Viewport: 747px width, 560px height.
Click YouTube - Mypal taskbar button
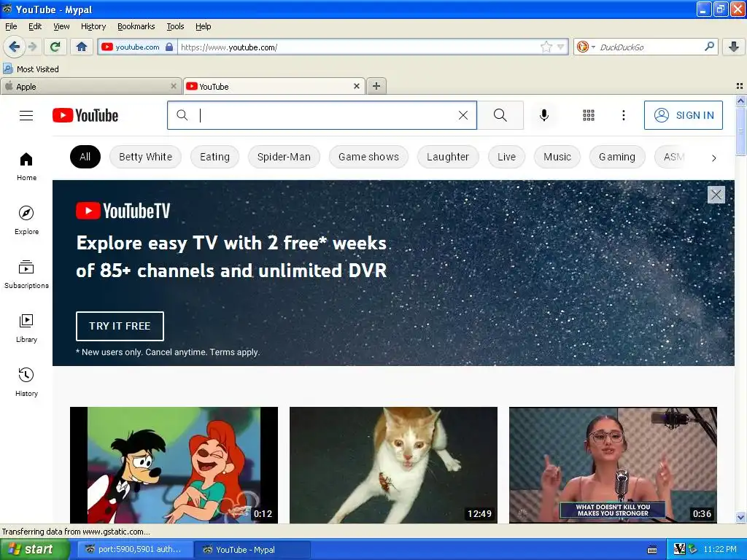(x=252, y=549)
